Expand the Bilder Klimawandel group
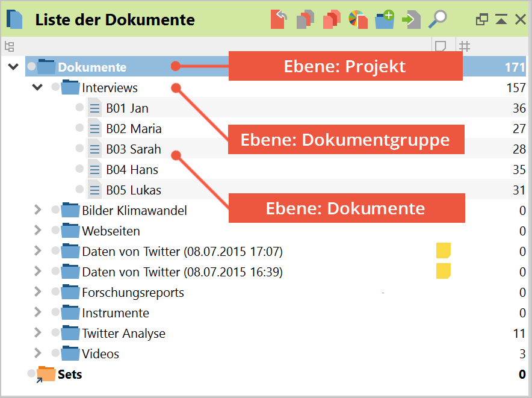532x398 pixels. 38,210
